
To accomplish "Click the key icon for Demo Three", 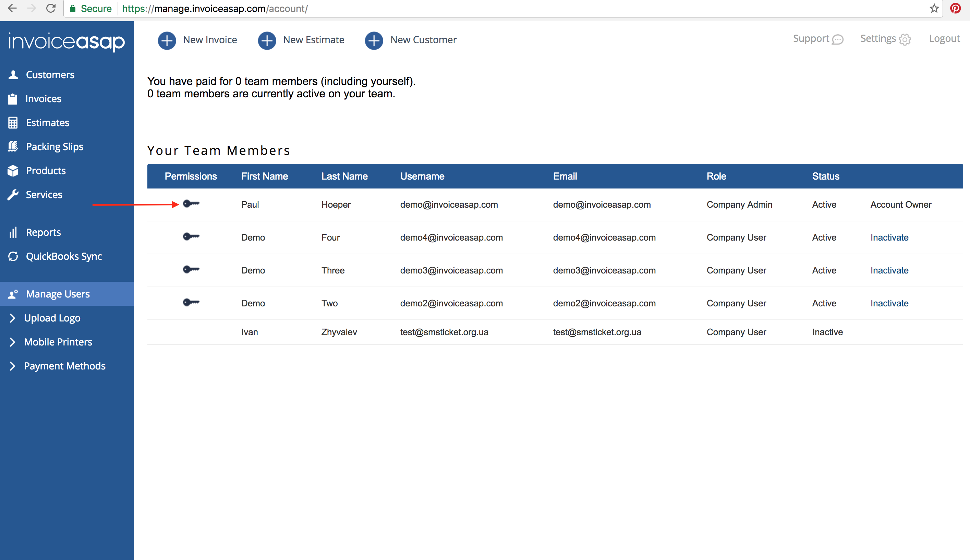I will pos(191,270).
